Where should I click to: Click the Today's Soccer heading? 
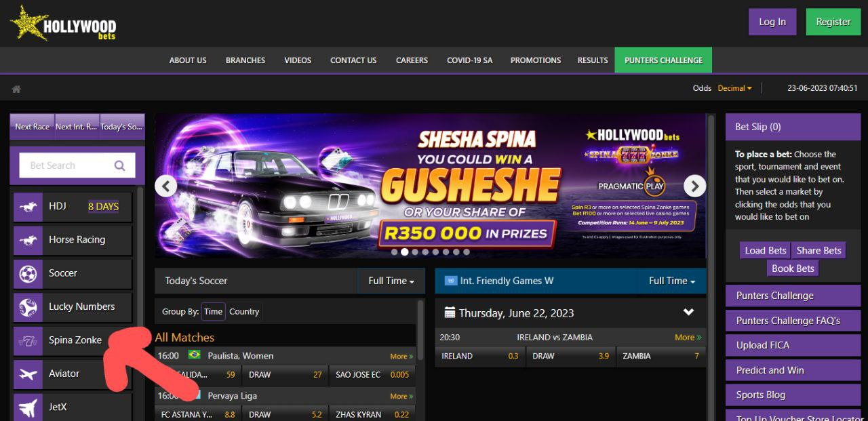[196, 281]
